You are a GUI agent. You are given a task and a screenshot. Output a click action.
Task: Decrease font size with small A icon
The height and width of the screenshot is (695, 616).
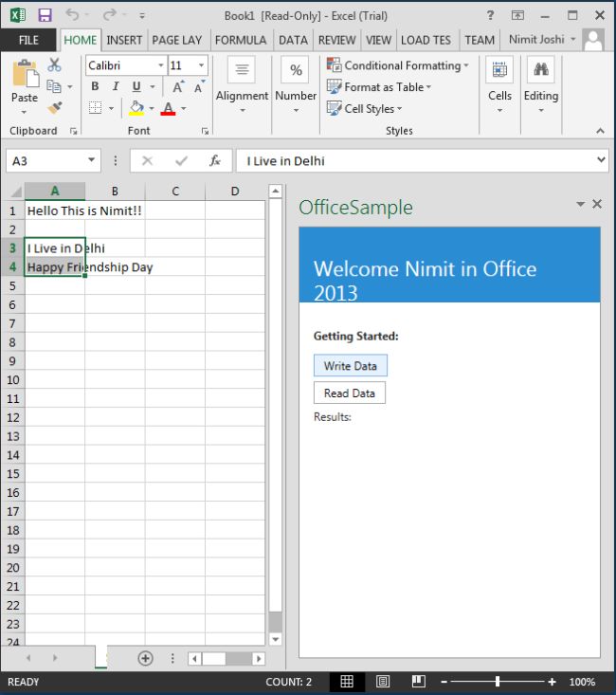[x=199, y=87]
